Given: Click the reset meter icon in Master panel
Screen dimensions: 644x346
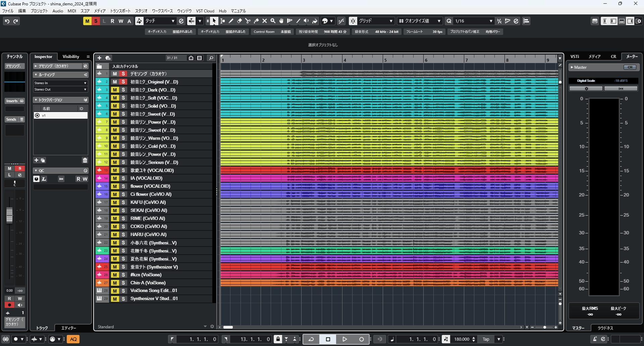Looking at the screenshot, I should pos(621,89).
